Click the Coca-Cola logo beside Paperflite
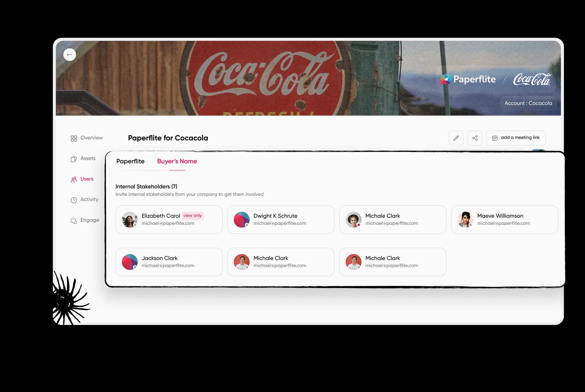Image resolution: width=585 pixels, height=392 pixels. tap(532, 80)
